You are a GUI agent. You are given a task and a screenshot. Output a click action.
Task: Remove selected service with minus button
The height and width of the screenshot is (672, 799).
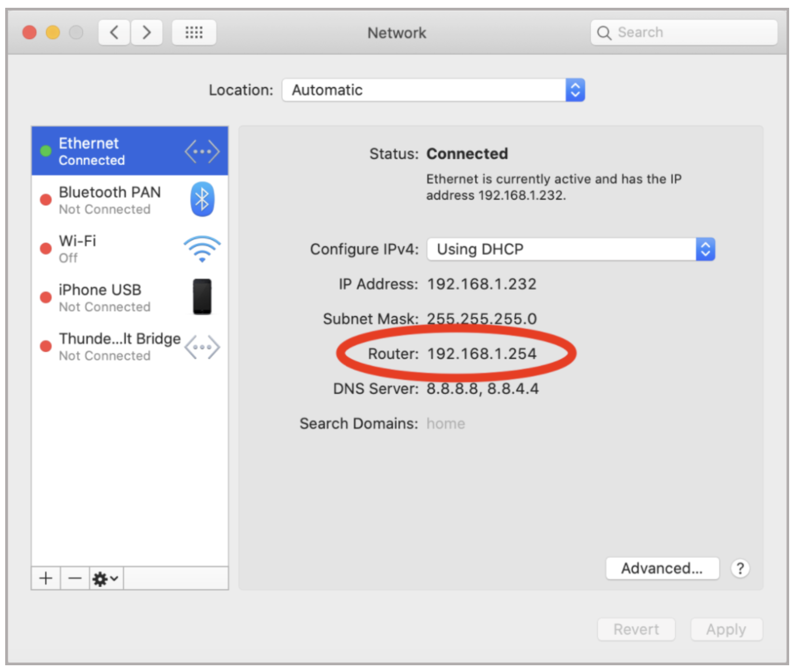[x=75, y=578]
